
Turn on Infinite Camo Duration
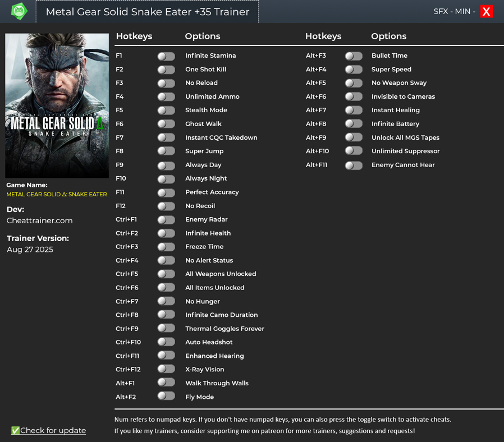166,315
